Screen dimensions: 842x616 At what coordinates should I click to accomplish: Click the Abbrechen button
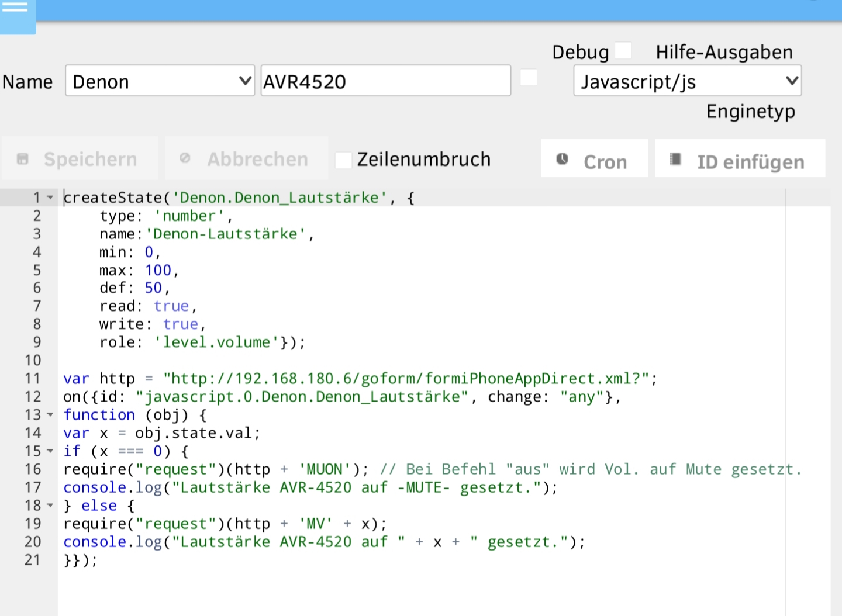coord(246,158)
